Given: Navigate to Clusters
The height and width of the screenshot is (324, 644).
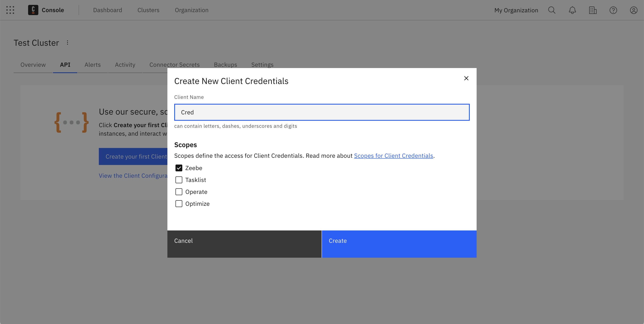Looking at the screenshot, I should point(148,10).
